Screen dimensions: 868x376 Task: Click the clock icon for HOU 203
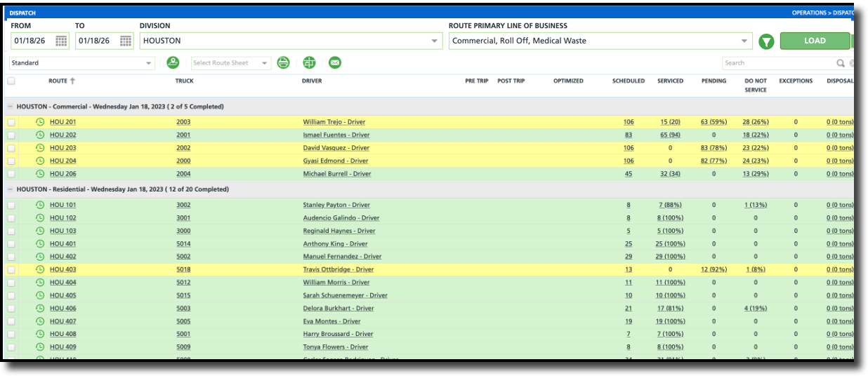tap(40, 148)
